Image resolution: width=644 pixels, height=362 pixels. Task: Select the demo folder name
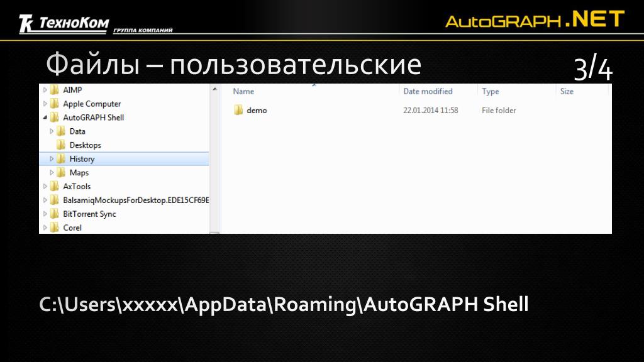coord(257,111)
